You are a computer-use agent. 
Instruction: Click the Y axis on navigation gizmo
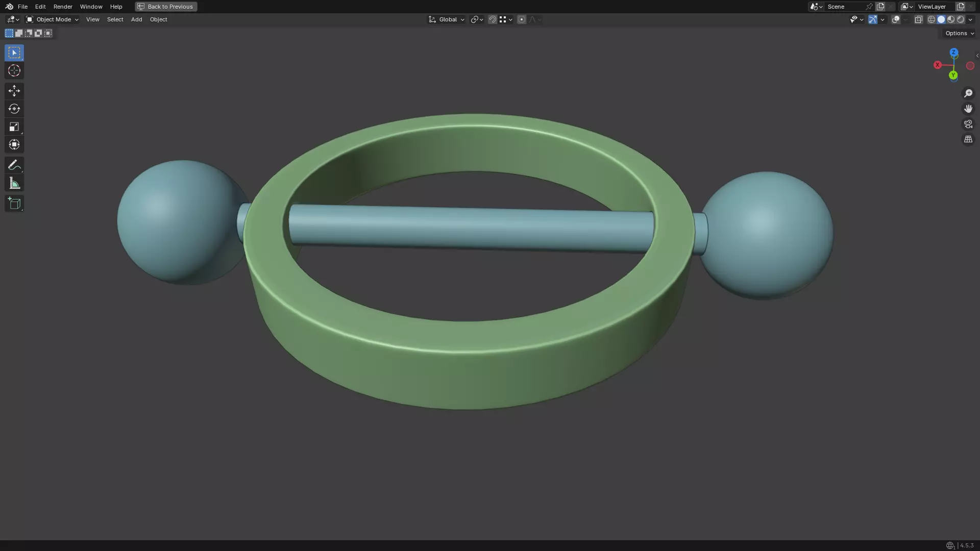953,75
